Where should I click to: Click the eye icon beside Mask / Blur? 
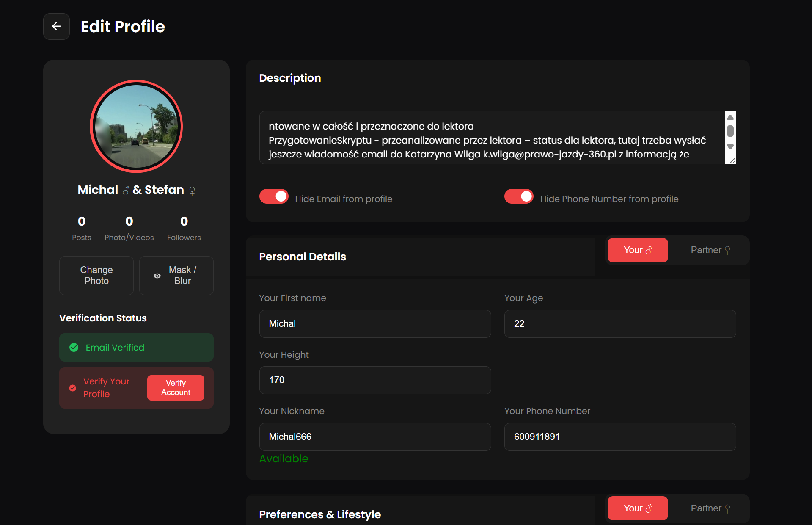pos(157,276)
